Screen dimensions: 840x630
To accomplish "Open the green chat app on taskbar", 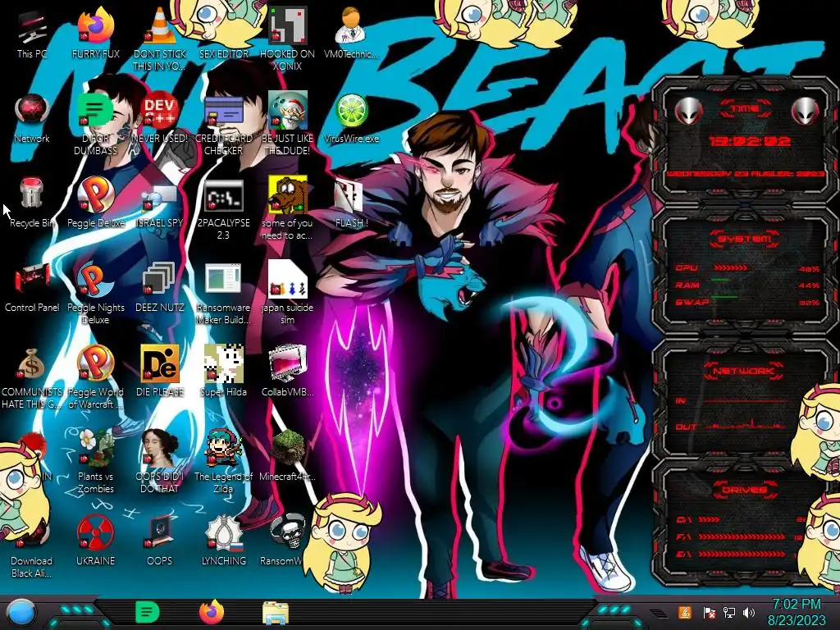I will coord(148,612).
